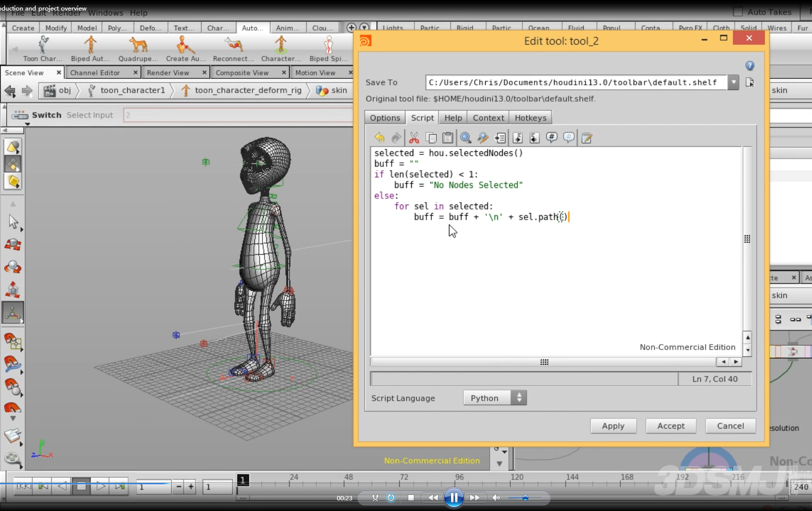Click the Apply button
This screenshot has height=511, width=812.
613,426
